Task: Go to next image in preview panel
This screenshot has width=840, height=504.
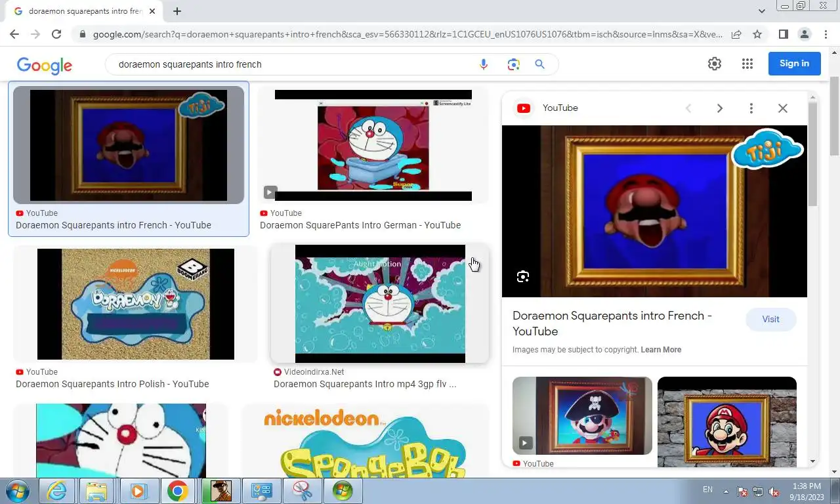Action: (x=720, y=108)
